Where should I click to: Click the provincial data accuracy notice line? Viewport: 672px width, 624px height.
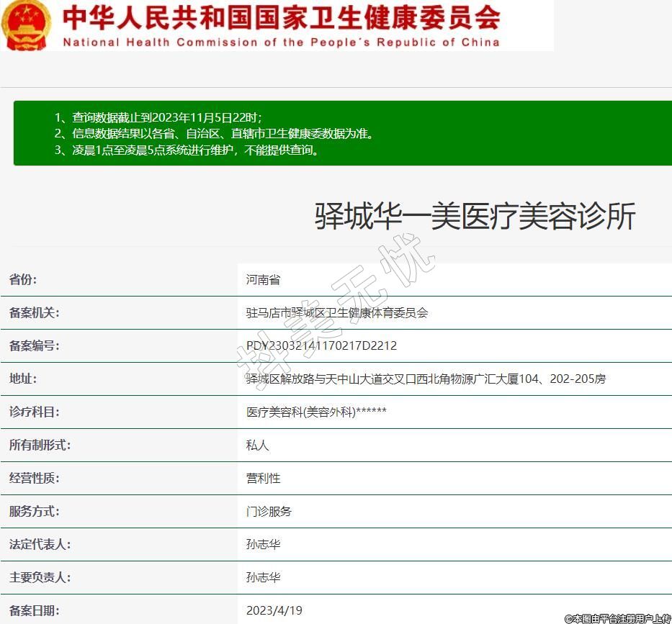[x=214, y=134]
